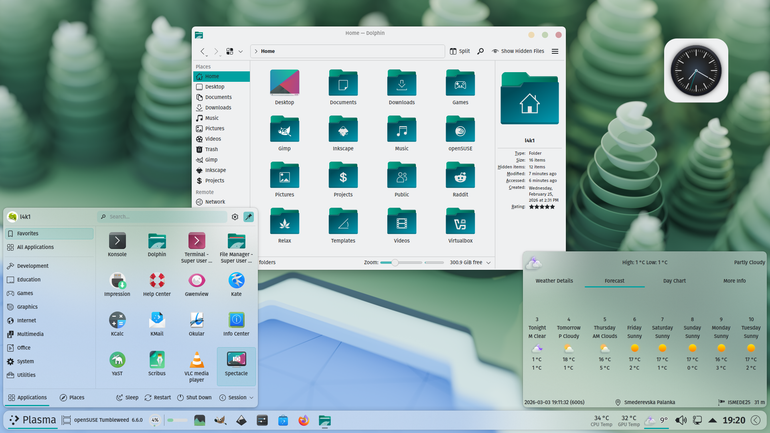
Task: Open the Inkscape folder in Dolphin
Action: [343, 133]
